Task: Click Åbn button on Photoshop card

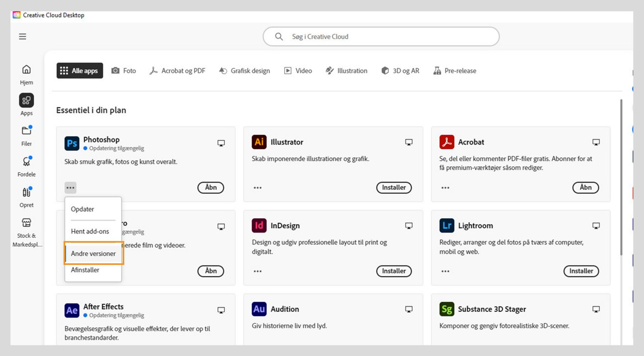Action: pos(211,188)
